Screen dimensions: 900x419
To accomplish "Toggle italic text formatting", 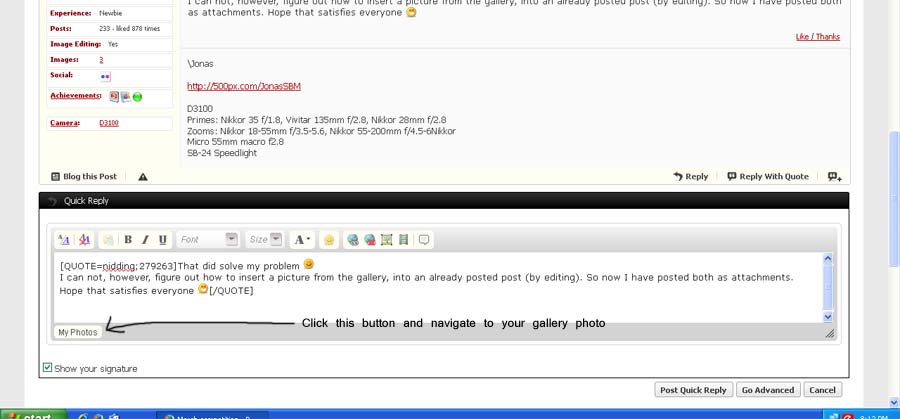I will 145,240.
